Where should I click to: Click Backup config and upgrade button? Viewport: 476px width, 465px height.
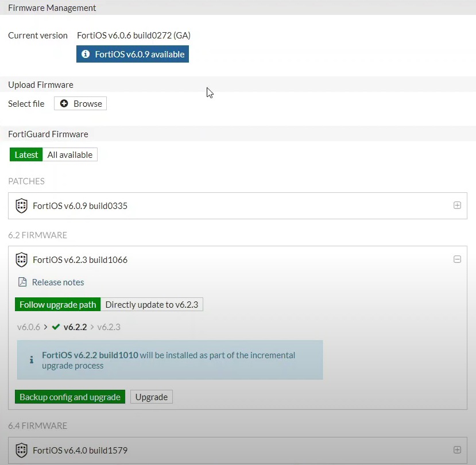pos(70,397)
